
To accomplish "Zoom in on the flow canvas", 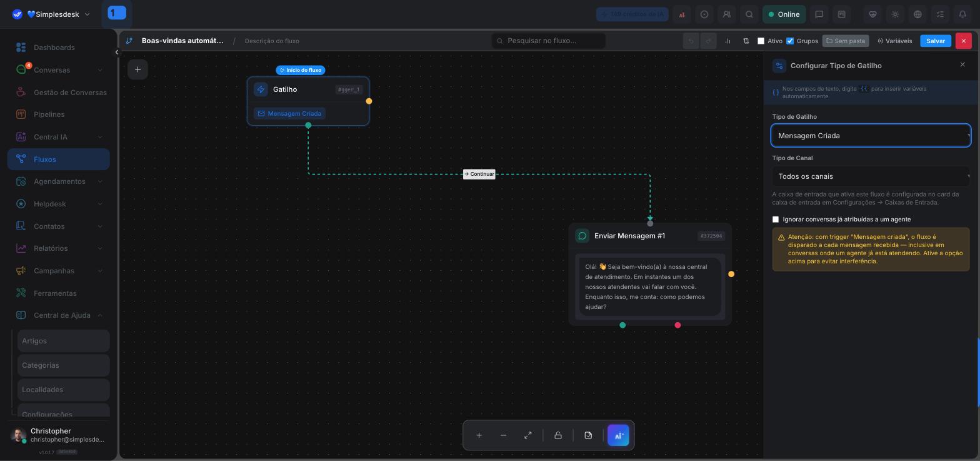I will 479,435.
